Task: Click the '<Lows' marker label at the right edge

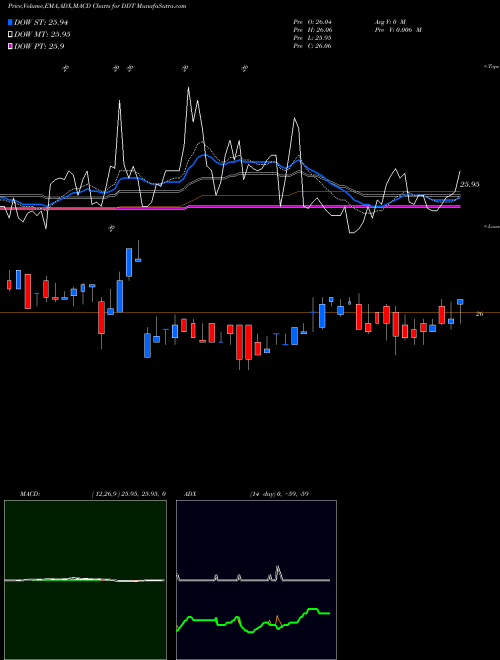Action: 491,226
